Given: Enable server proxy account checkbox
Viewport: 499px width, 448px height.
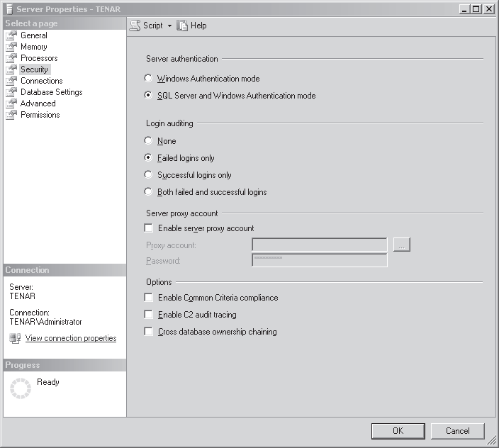Looking at the screenshot, I should [x=148, y=228].
